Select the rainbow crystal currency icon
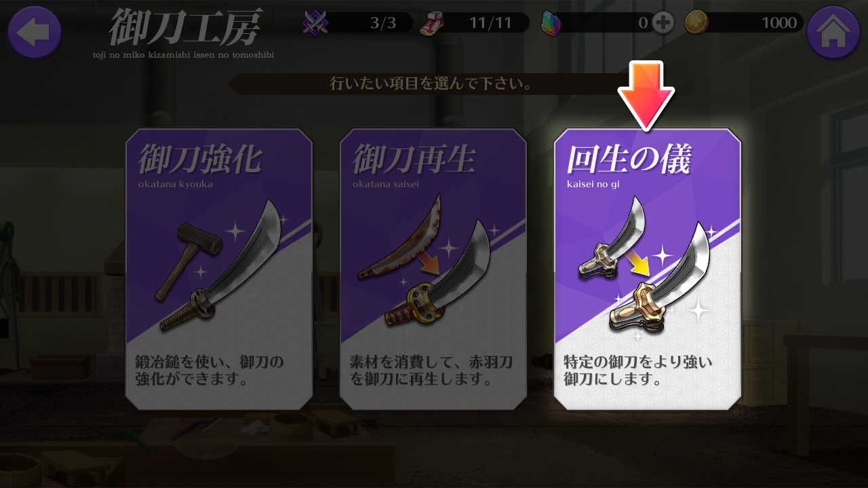Screen dimensions: 868x488 [x=551, y=24]
